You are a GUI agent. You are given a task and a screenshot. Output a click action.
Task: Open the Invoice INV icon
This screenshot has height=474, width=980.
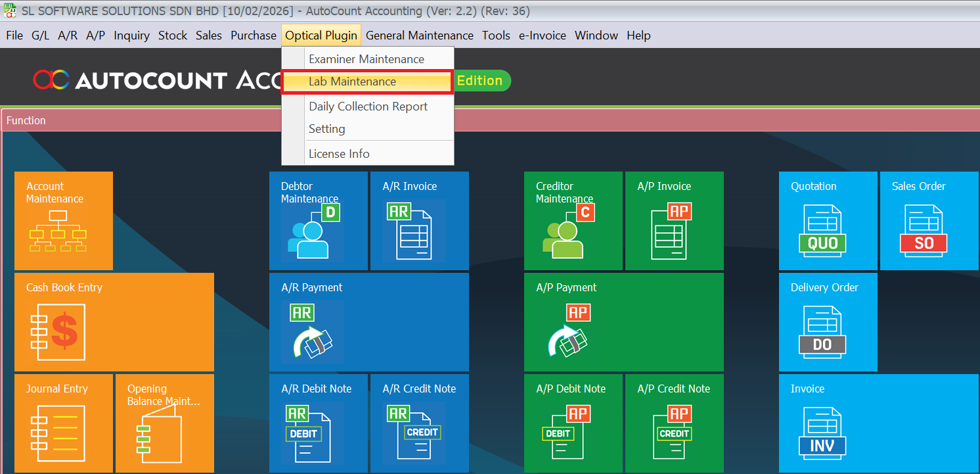[822, 433]
